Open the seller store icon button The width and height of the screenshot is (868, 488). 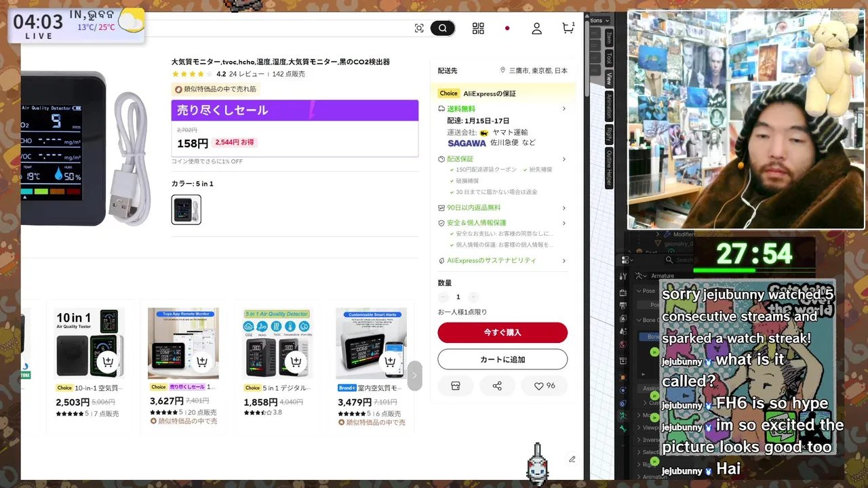click(456, 386)
